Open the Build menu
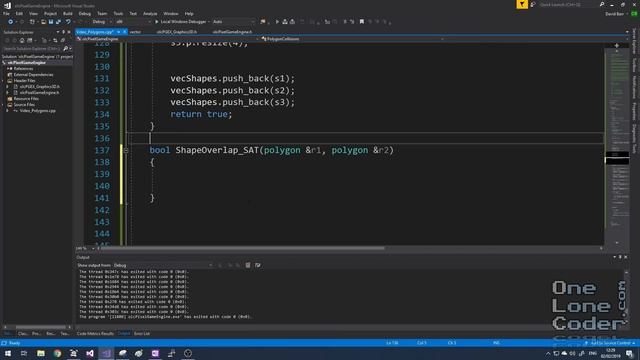The image size is (640, 360). click(x=67, y=13)
